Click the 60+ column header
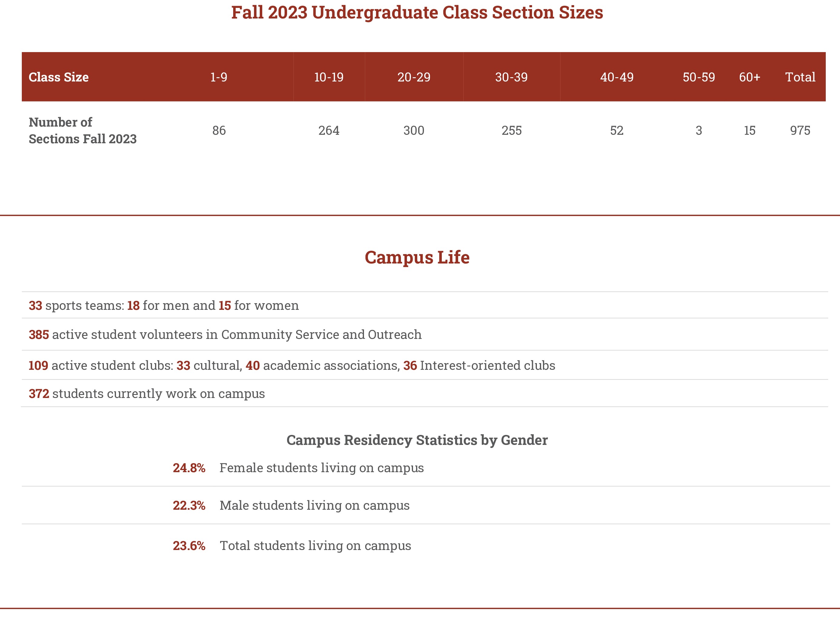 pos(749,77)
